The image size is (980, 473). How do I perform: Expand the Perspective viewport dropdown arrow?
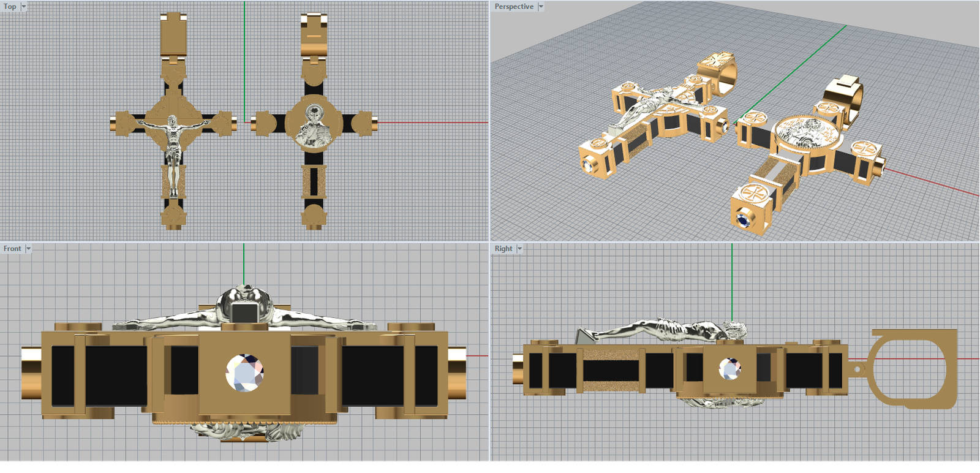pyautogui.click(x=541, y=7)
